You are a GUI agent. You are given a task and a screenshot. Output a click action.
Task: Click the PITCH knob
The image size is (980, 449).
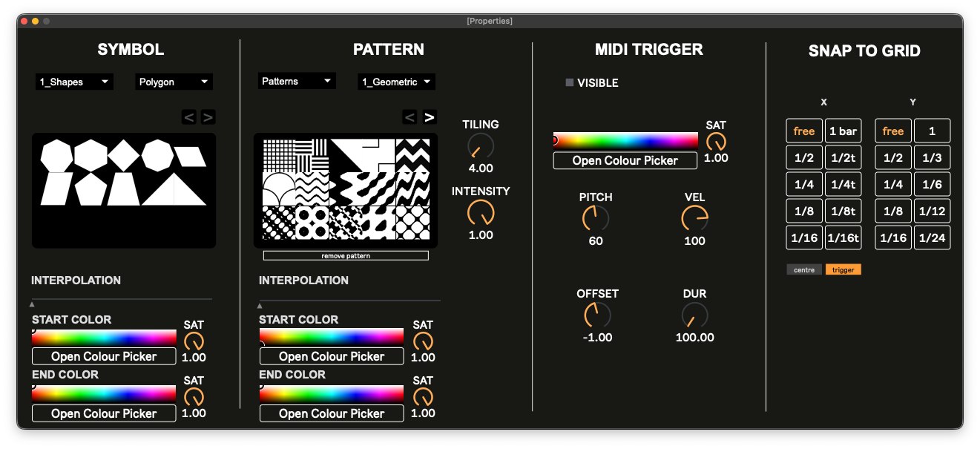596,219
